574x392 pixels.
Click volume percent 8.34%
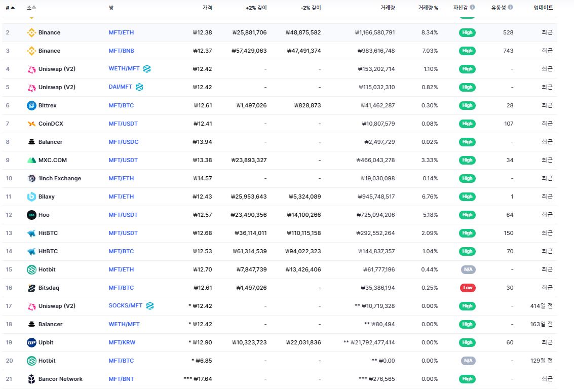coord(430,32)
